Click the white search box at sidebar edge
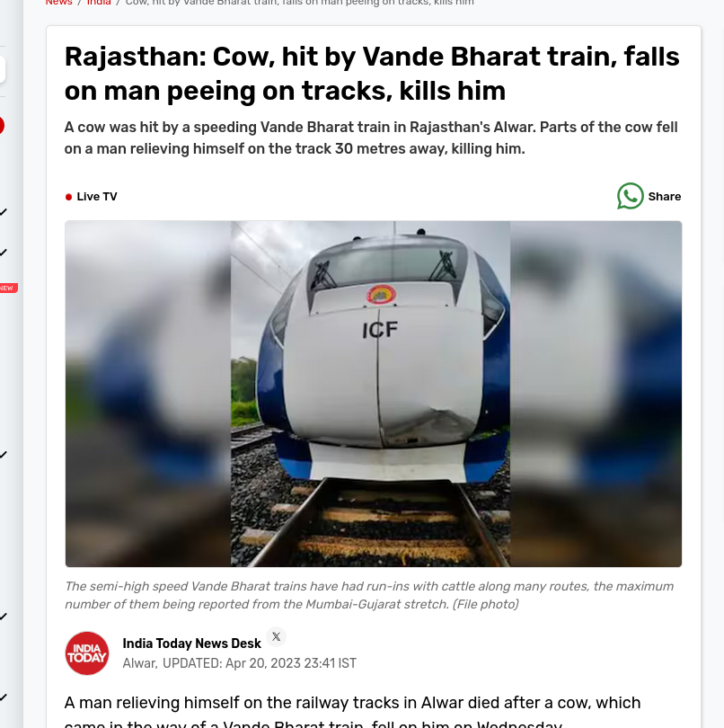The width and height of the screenshot is (724, 728). click(x=3, y=69)
